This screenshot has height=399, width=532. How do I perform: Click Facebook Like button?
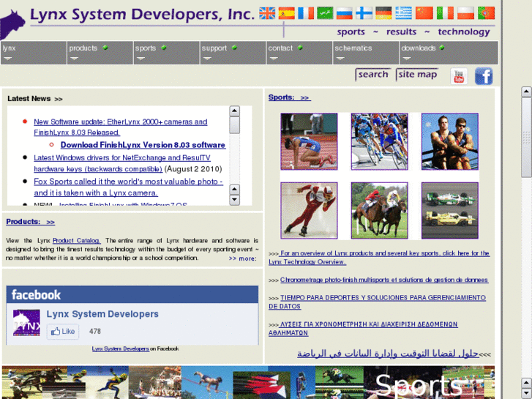[63, 332]
